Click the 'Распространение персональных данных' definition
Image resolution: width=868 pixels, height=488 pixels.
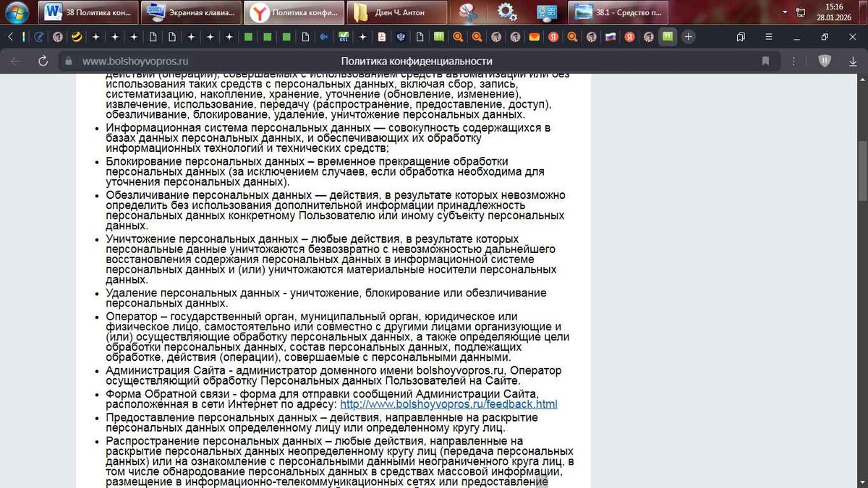tap(340, 461)
